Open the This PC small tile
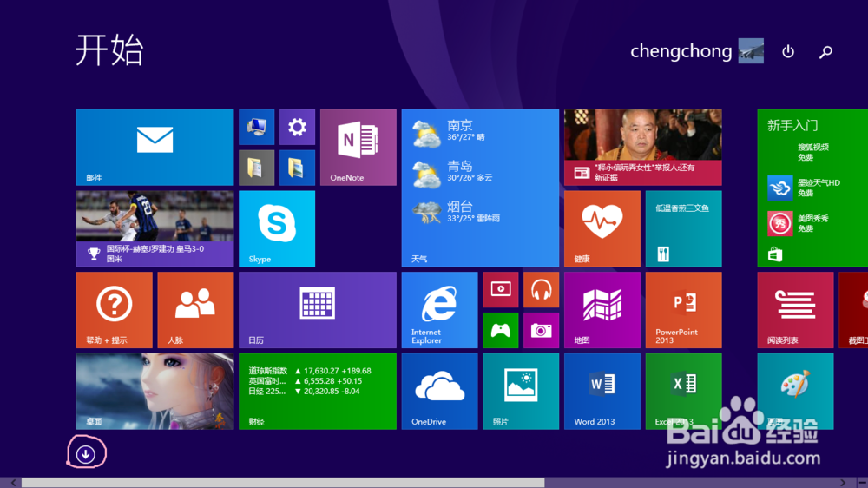 tap(257, 128)
